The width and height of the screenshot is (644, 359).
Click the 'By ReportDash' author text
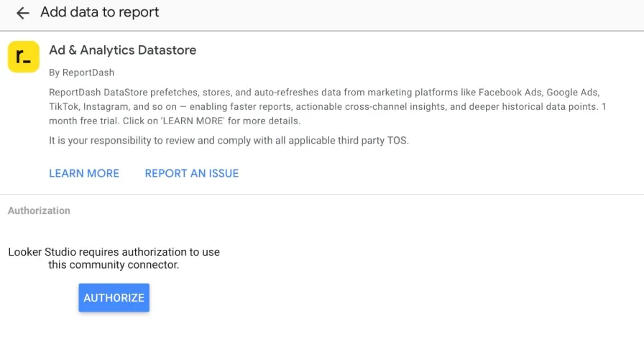tap(81, 73)
